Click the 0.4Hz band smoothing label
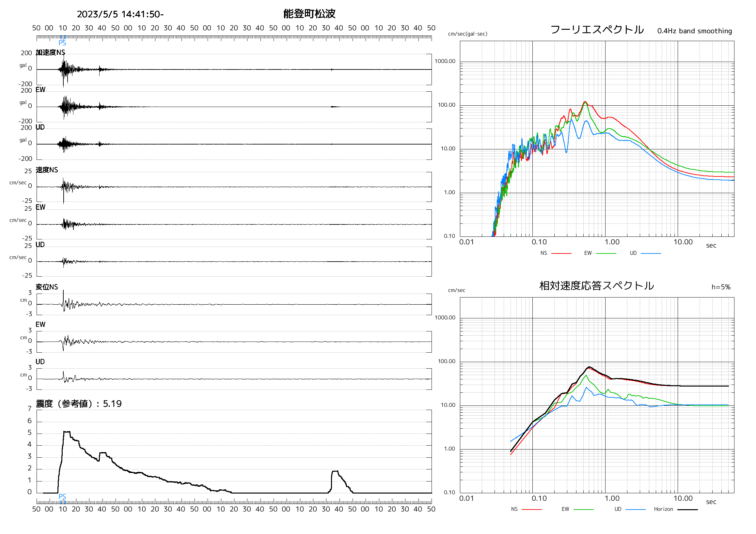The width and height of the screenshot is (756, 534). (694, 31)
